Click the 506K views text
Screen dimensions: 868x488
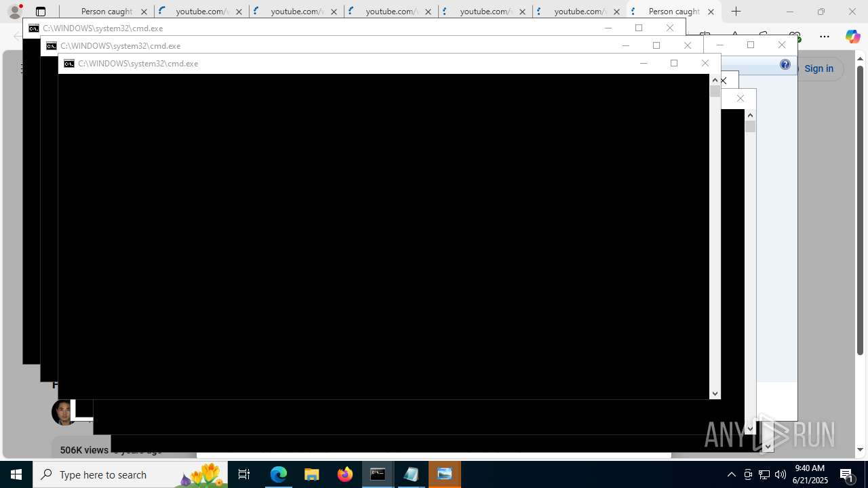click(84, 450)
